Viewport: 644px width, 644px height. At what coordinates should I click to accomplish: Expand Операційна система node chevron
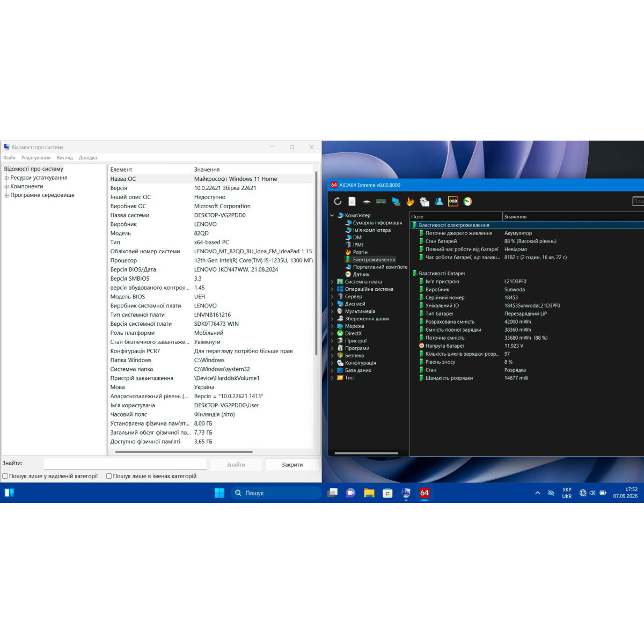(x=332, y=289)
